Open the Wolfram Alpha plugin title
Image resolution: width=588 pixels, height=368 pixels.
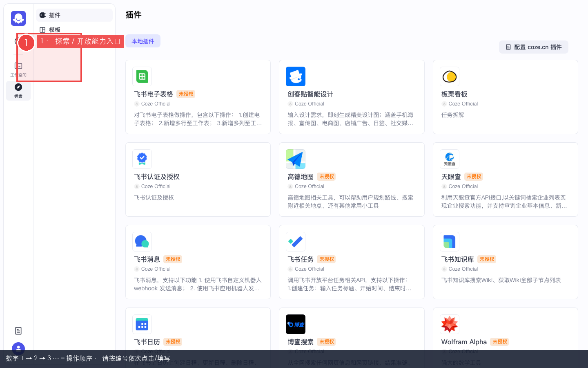464,342
